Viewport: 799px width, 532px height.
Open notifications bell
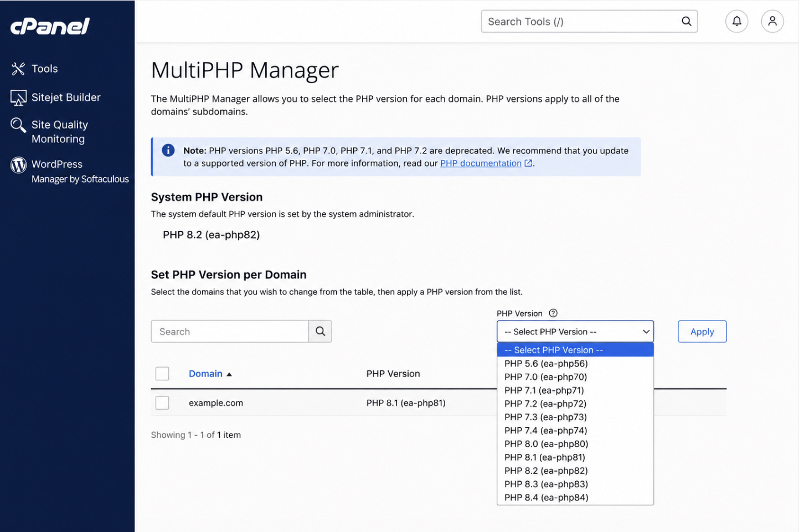click(x=736, y=22)
